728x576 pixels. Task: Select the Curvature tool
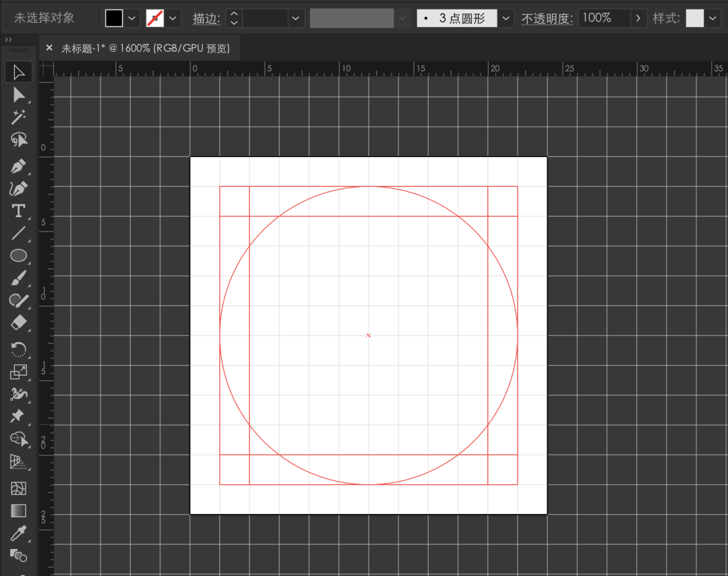(19, 189)
